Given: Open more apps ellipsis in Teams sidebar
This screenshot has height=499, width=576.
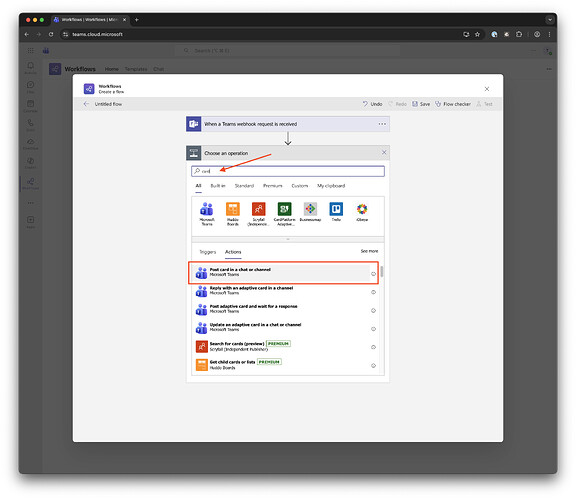Looking at the screenshot, I should (x=30, y=203).
